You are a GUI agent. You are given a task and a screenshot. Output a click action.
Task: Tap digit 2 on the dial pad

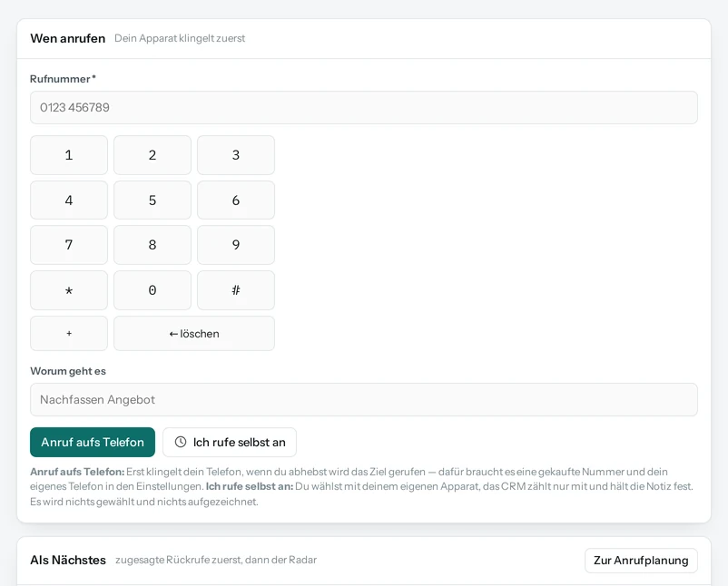[152, 155]
